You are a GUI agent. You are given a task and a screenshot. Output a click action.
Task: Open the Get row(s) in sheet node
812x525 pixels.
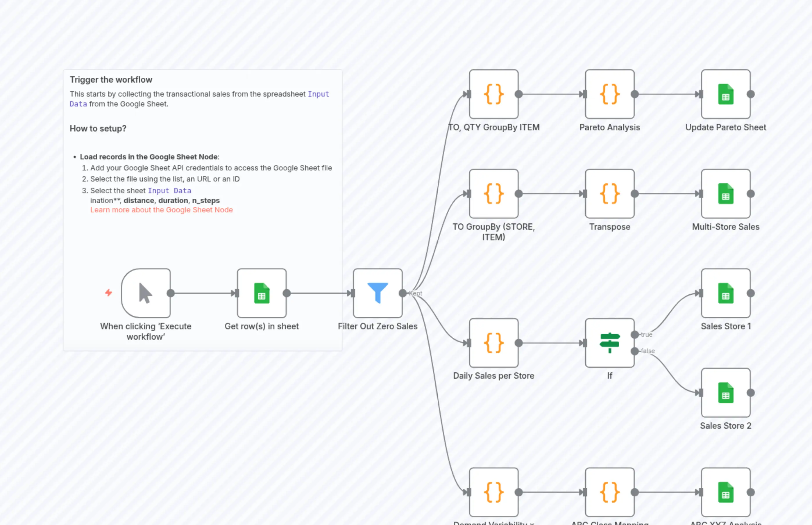261,293
